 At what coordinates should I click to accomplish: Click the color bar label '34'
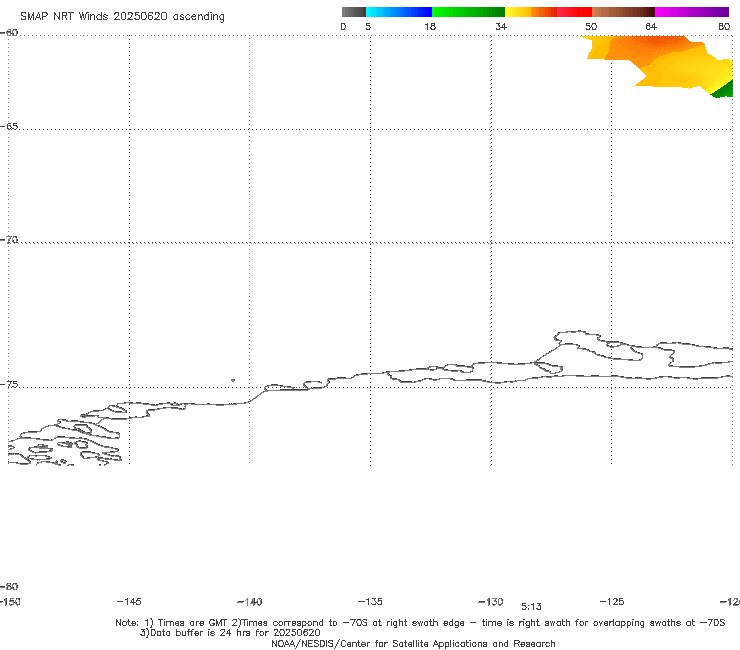pos(501,26)
